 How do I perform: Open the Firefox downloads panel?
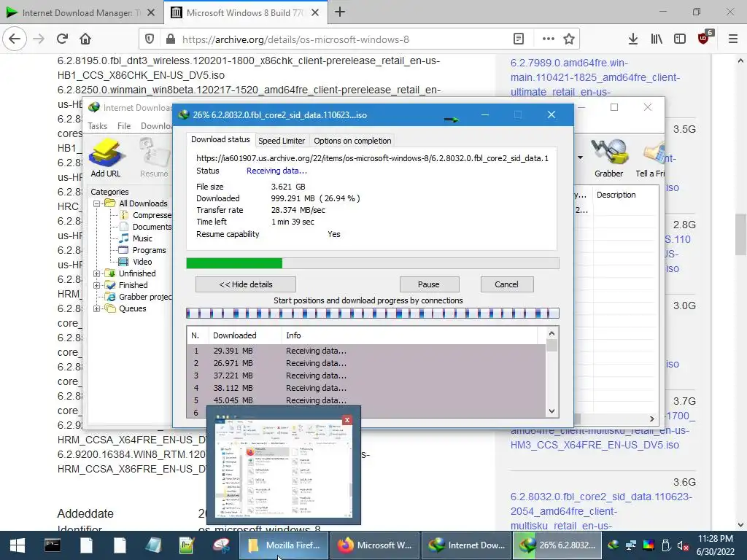(x=632, y=39)
